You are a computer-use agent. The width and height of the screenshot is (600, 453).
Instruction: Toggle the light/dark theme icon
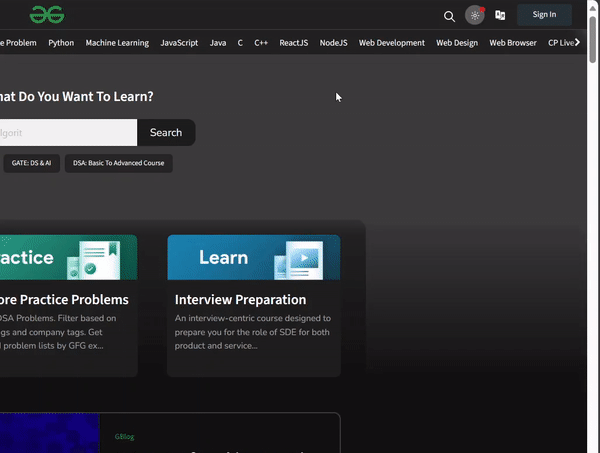[x=474, y=15]
